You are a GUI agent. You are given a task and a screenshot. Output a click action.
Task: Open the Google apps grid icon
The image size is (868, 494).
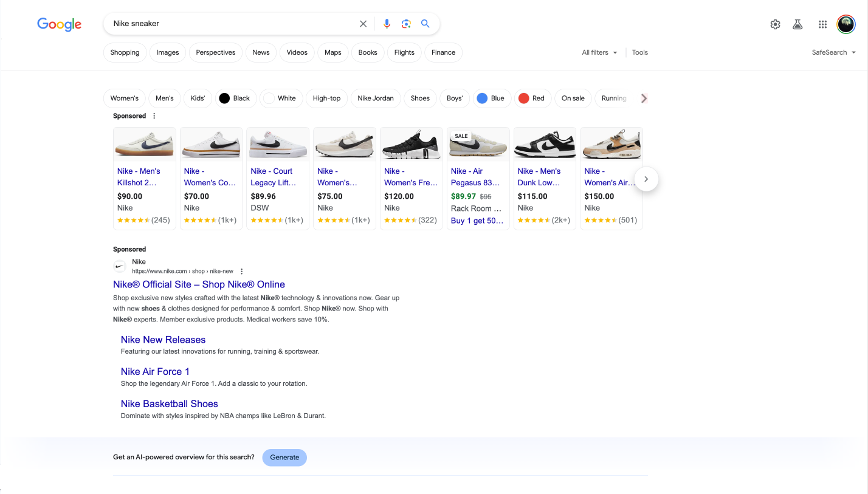click(822, 24)
